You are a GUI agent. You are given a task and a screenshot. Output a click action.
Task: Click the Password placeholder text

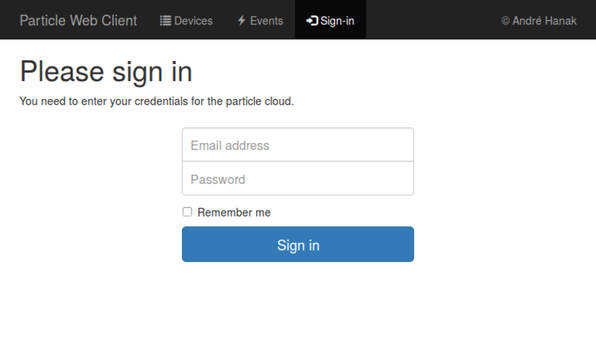tap(218, 179)
